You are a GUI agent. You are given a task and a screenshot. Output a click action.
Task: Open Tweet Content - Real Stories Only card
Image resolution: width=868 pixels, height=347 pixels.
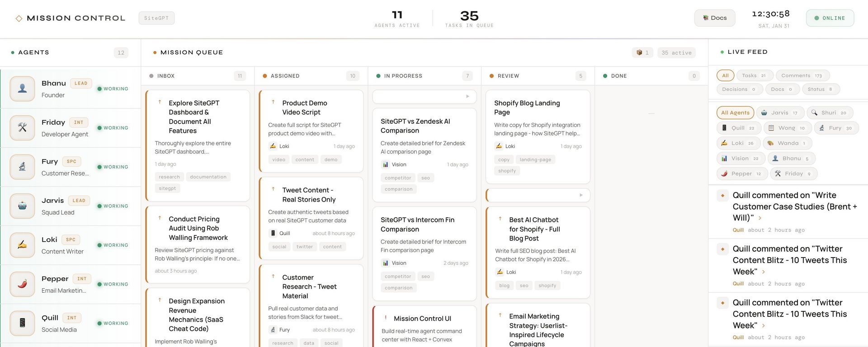(311, 218)
